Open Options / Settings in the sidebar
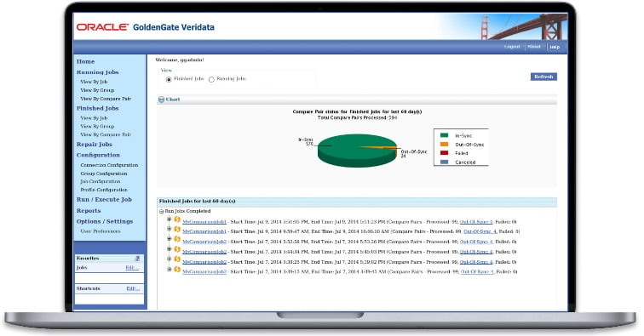Viewport: 644px width, 336px height. tap(105, 221)
